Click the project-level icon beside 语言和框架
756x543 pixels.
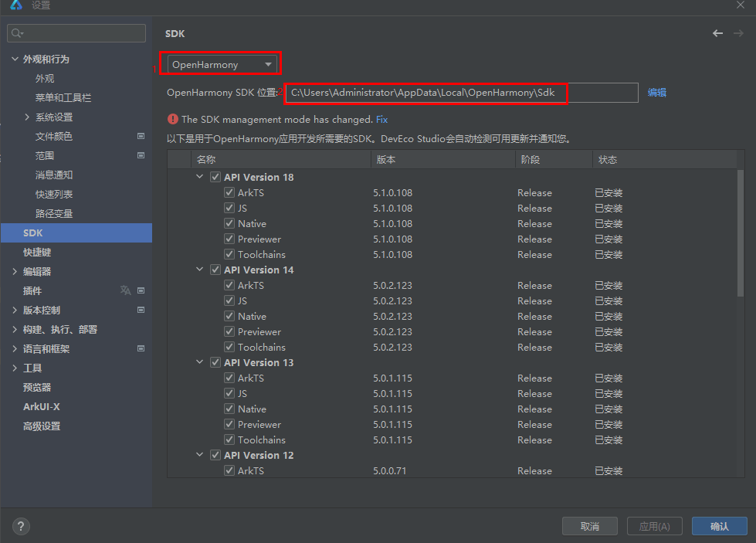[x=141, y=348]
